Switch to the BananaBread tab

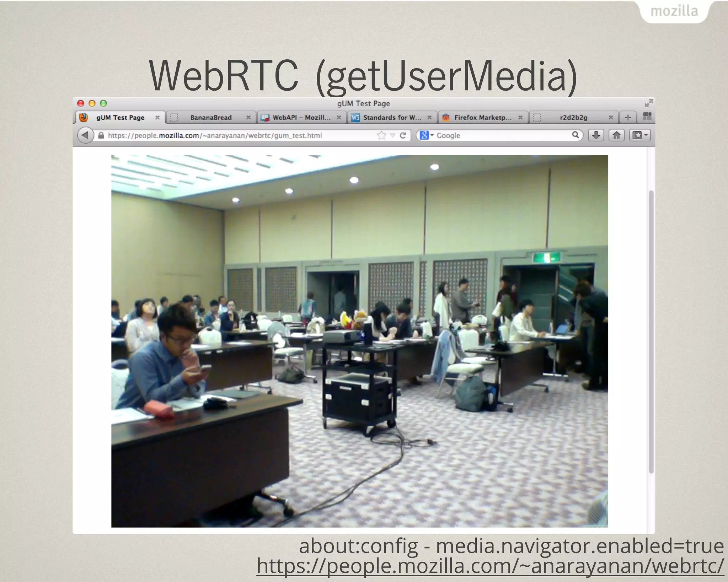211,118
